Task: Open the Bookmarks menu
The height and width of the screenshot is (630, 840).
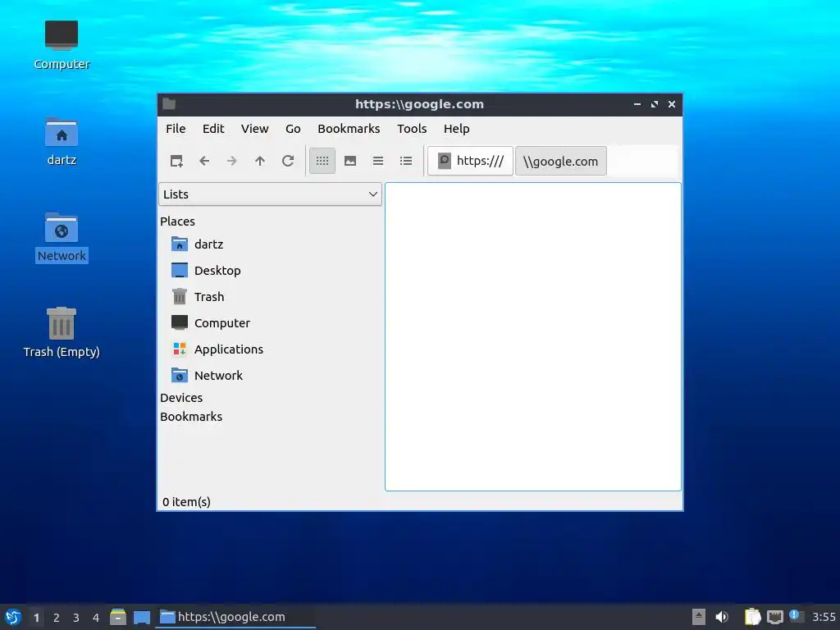Action: pyautogui.click(x=349, y=129)
